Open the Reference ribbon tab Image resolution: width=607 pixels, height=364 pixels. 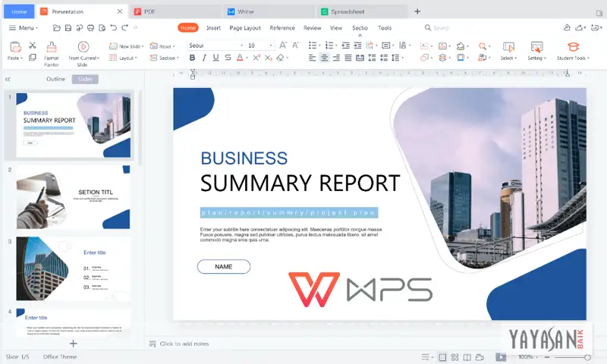click(x=282, y=28)
